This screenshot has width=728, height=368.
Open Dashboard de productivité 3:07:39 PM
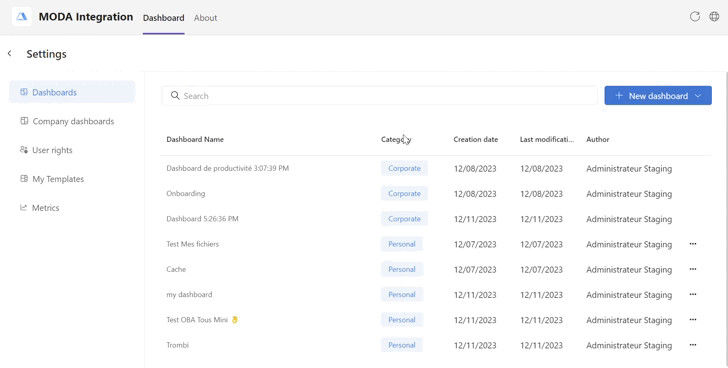point(228,168)
